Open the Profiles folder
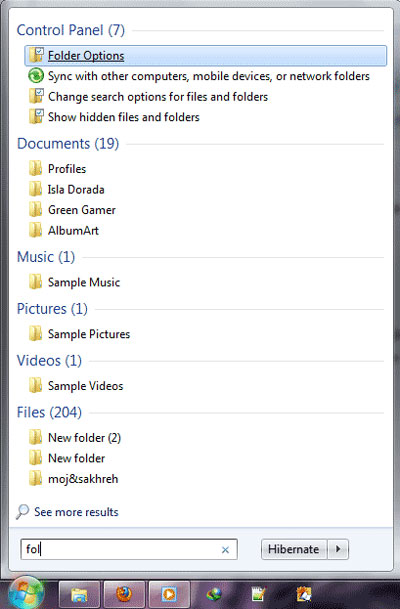This screenshot has width=400, height=609. click(x=67, y=169)
